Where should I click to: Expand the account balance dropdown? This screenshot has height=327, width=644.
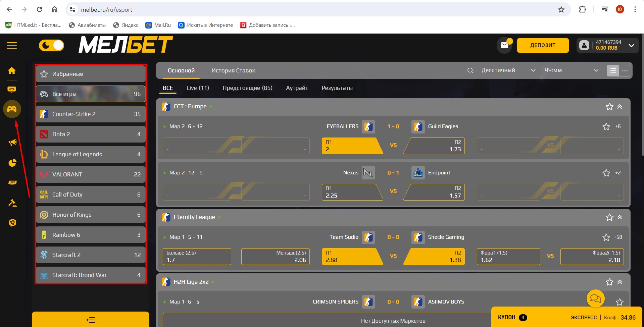[631, 46]
